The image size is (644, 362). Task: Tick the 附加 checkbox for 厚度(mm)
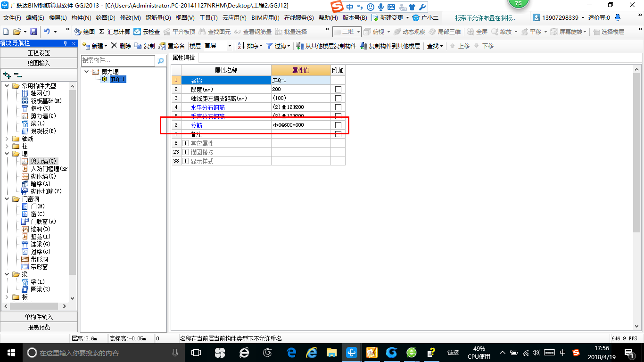coord(338,89)
